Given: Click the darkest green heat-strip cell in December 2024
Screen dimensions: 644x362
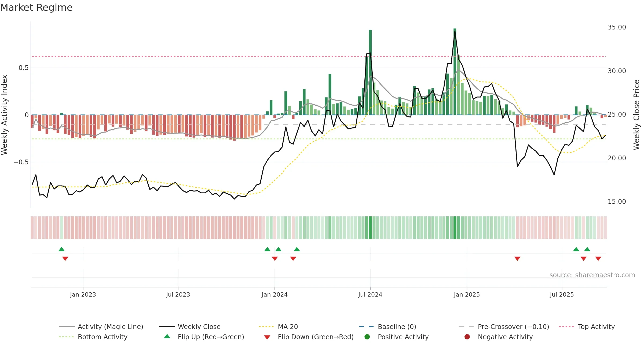Looking at the screenshot, I should pos(455,228).
